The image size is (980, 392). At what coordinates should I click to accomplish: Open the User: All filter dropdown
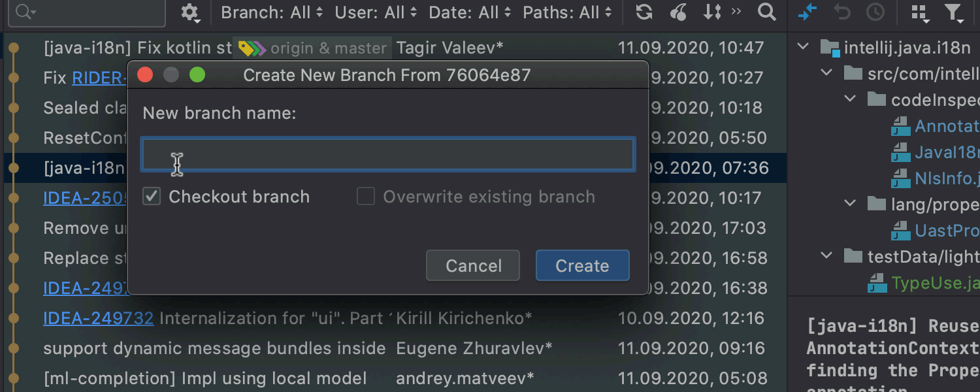coord(376,12)
